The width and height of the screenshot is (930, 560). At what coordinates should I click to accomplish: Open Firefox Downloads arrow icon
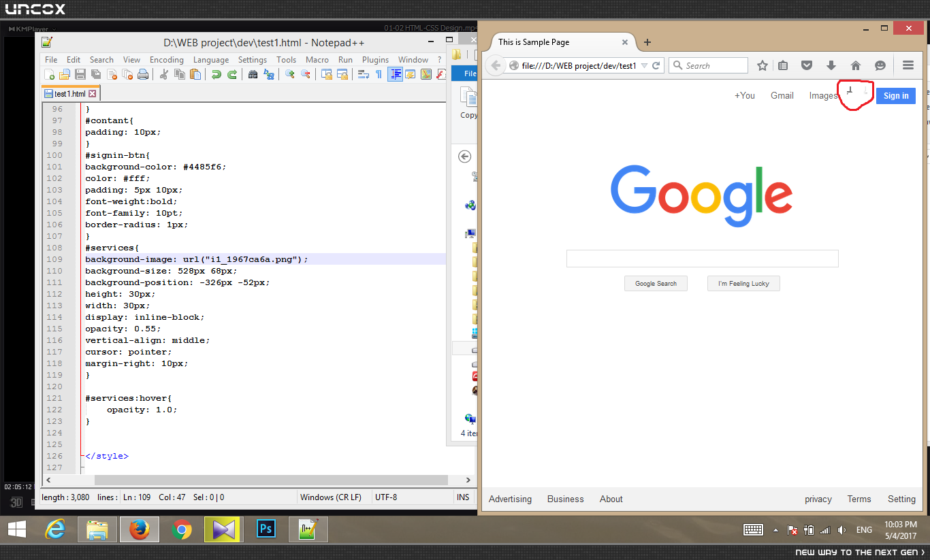click(x=831, y=65)
